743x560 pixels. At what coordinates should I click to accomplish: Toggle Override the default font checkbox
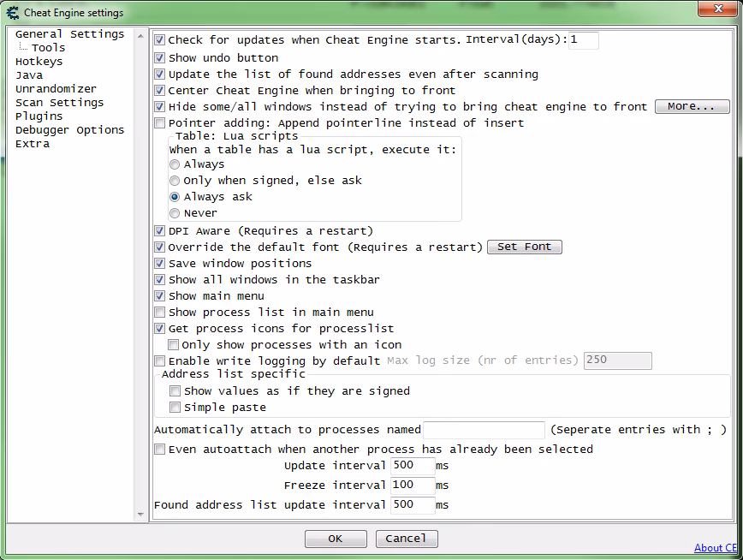click(x=160, y=247)
